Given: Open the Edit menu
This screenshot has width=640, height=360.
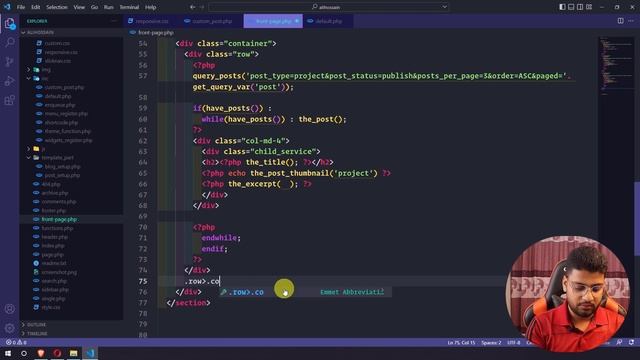Looking at the screenshot, I should [x=36, y=7].
